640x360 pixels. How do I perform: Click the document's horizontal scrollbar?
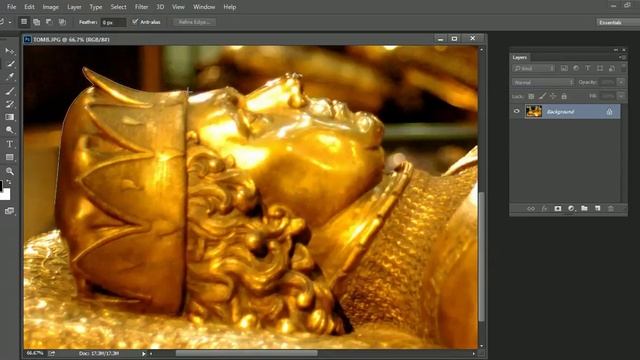click(x=247, y=353)
